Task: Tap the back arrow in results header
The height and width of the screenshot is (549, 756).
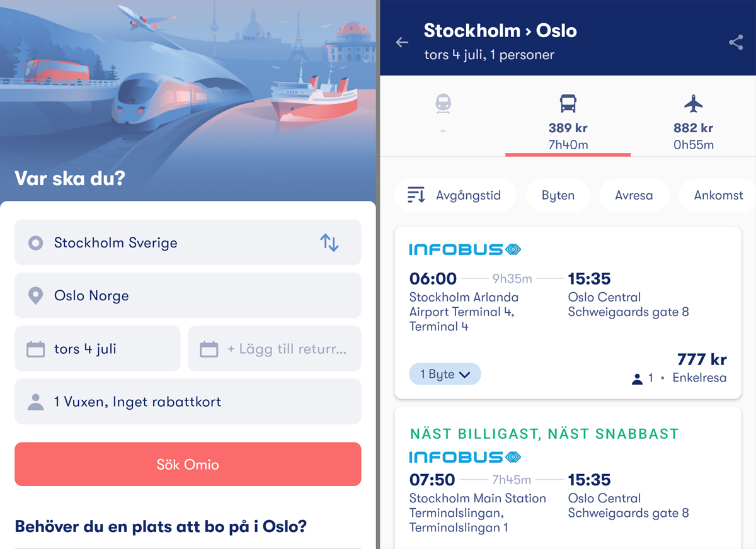Action: 402,42
